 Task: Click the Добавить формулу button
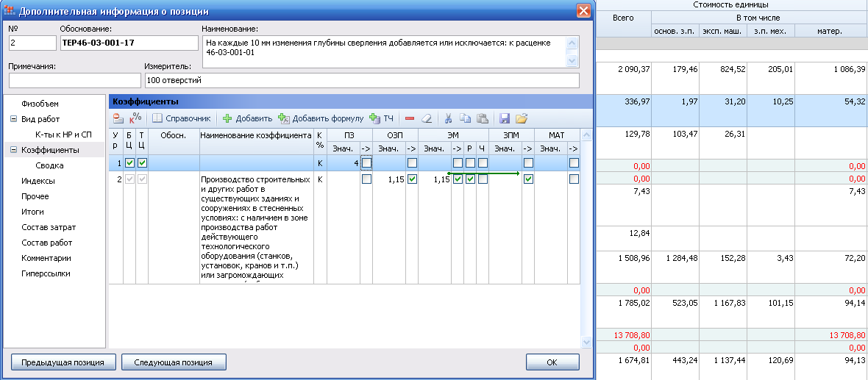(x=321, y=118)
